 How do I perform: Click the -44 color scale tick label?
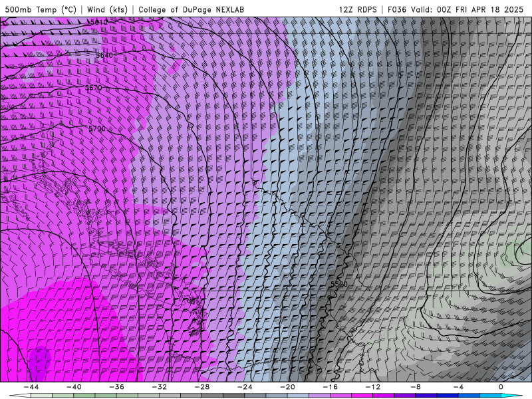coord(31,387)
